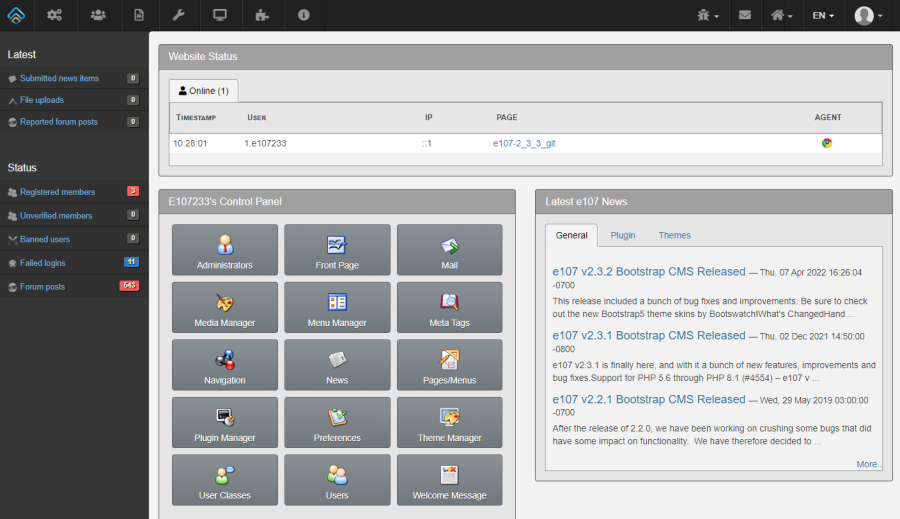Open the Pages/Menus tile
Screen dimensions: 900x519
[449, 365]
